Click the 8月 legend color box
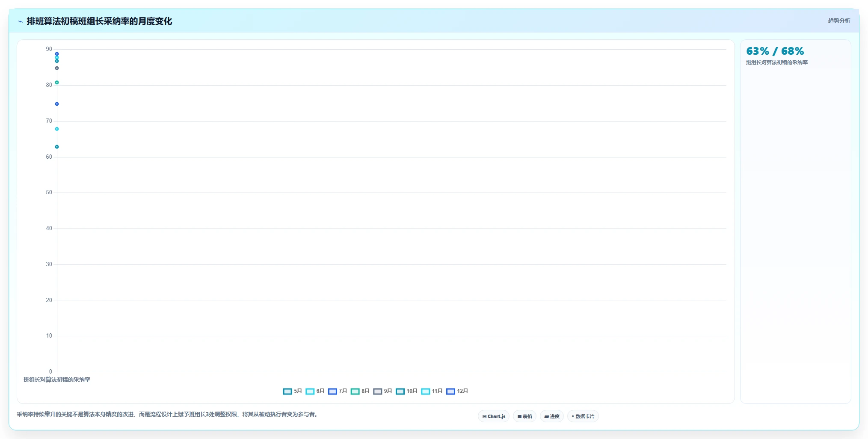The width and height of the screenshot is (868, 439). (x=355, y=392)
